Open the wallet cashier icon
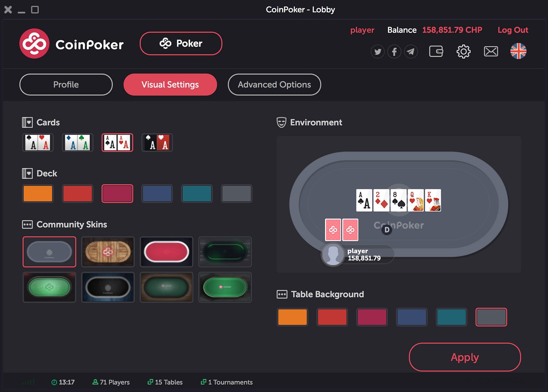This screenshot has width=548, height=392. click(x=436, y=51)
